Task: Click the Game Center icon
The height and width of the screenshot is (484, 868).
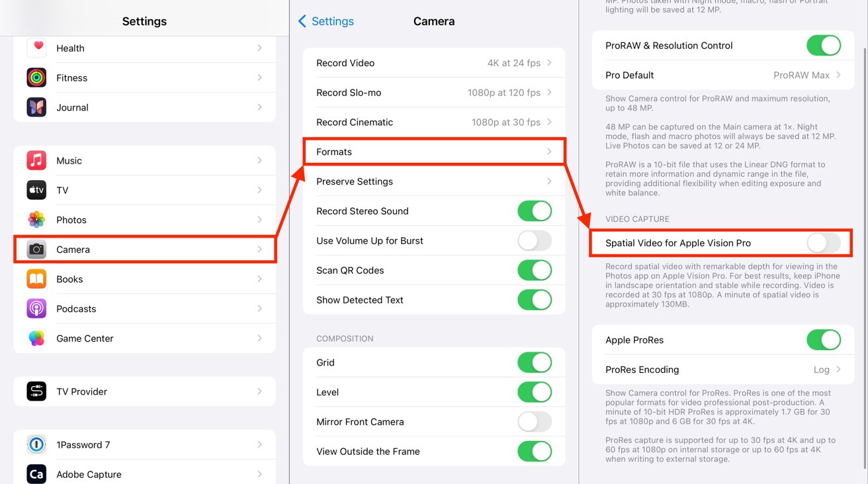Action: tap(36, 338)
